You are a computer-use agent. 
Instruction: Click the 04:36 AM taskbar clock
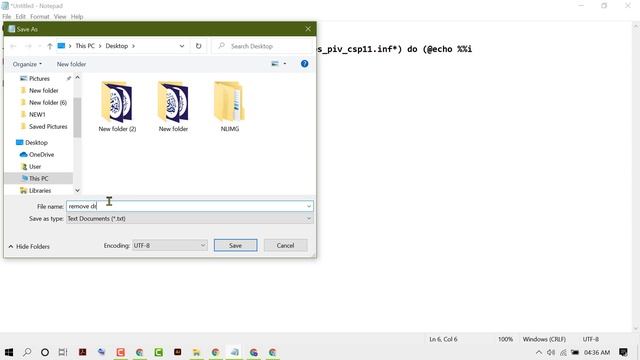[x=597, y=352]
